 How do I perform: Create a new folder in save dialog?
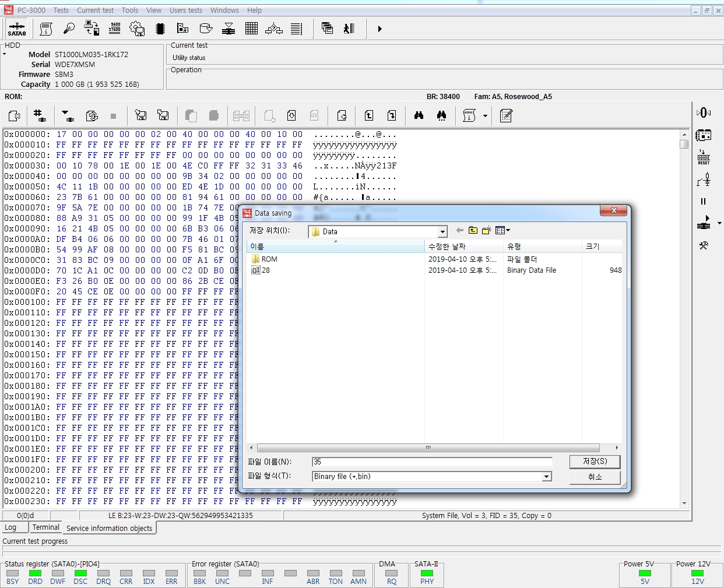click(486, 231)
